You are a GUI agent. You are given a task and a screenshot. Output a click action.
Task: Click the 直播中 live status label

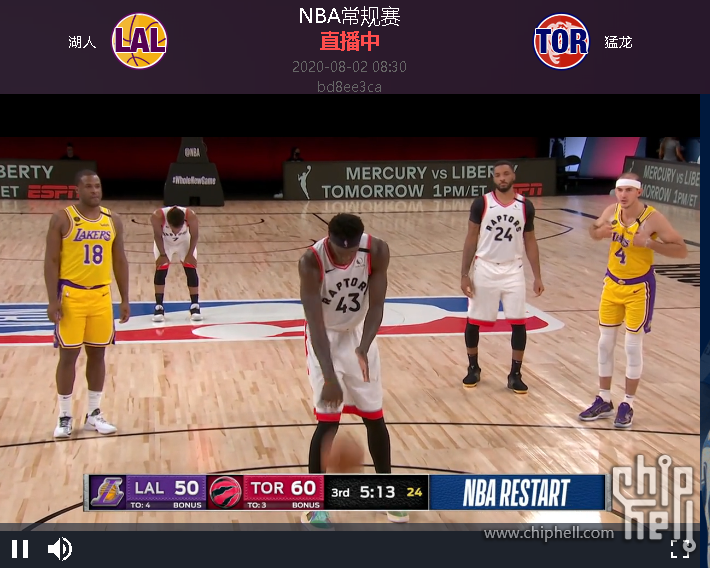point(350,41)
